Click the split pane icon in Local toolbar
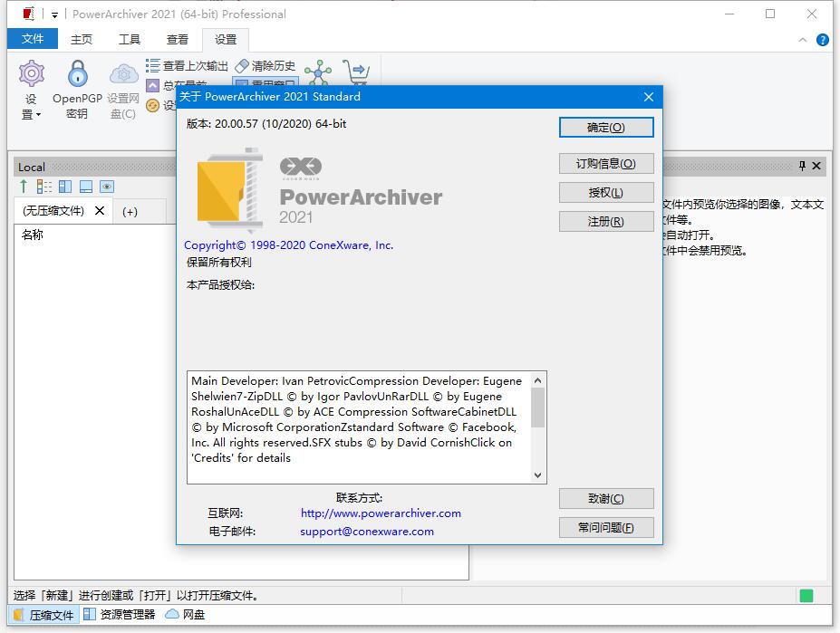840x633 pixels. tap(65, 187)
